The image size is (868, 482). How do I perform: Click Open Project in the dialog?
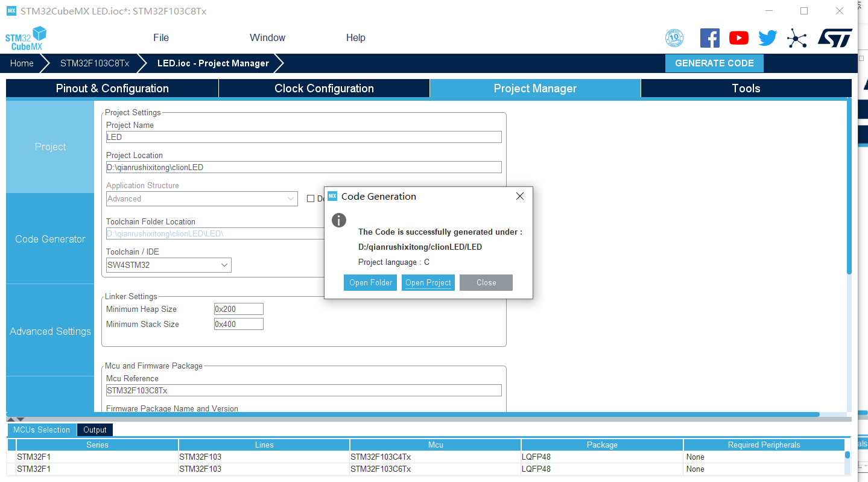(x=428, y=282)
